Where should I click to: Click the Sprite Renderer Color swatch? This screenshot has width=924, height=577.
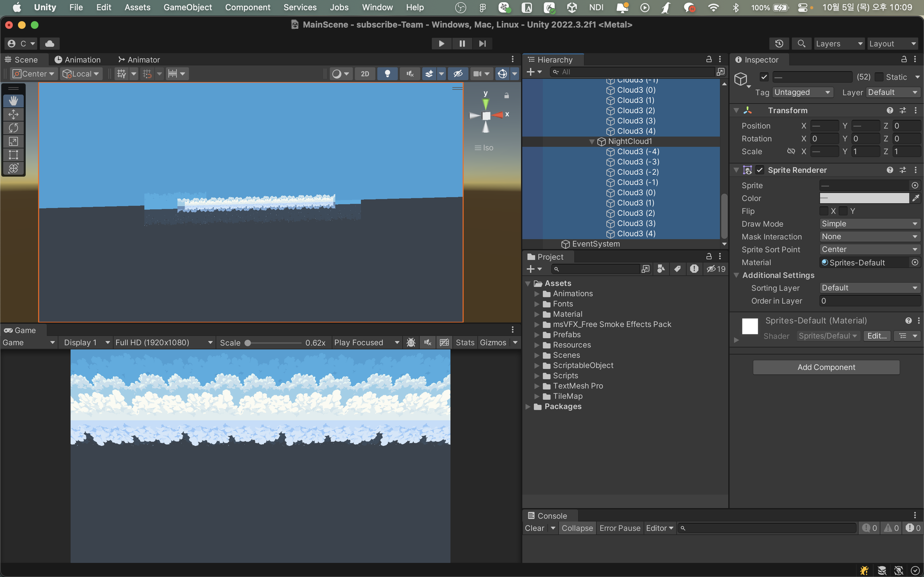pos(864,198)
